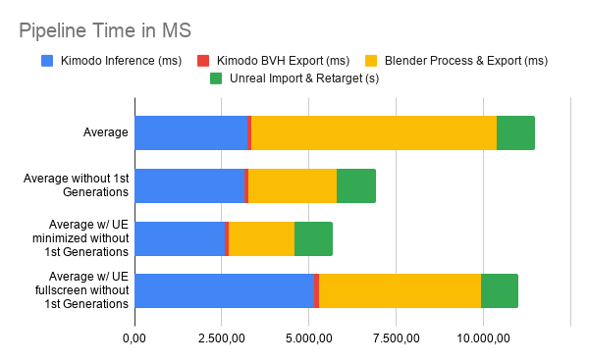Click the green Unreal Import & Retarget legend swatch
Viewport: 589px width, 364px height.
point(216,78)
